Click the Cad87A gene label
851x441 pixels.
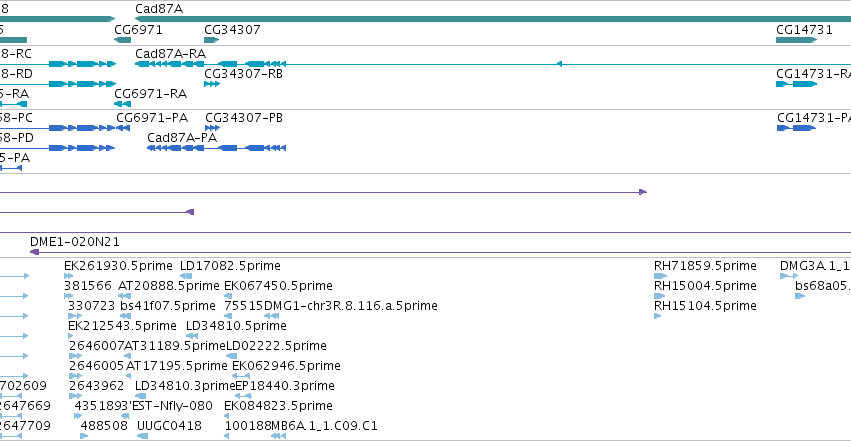coord(159,9)
